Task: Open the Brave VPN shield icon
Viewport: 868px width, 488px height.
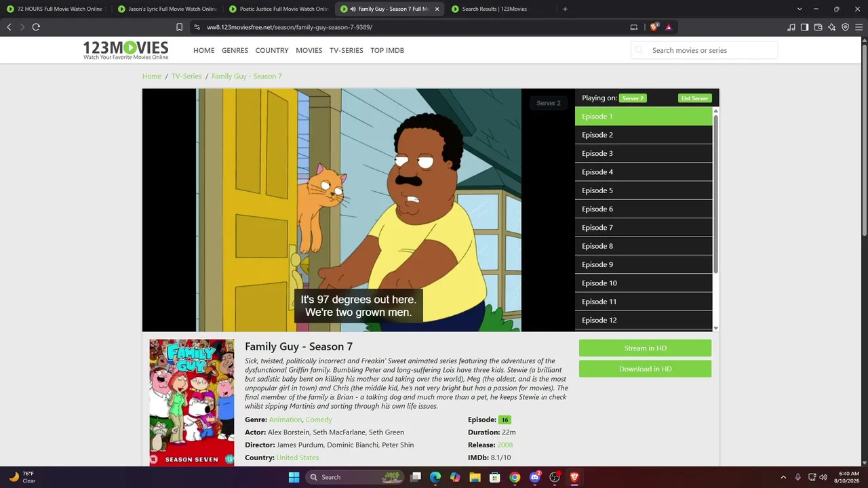Action: coord(845,27)
